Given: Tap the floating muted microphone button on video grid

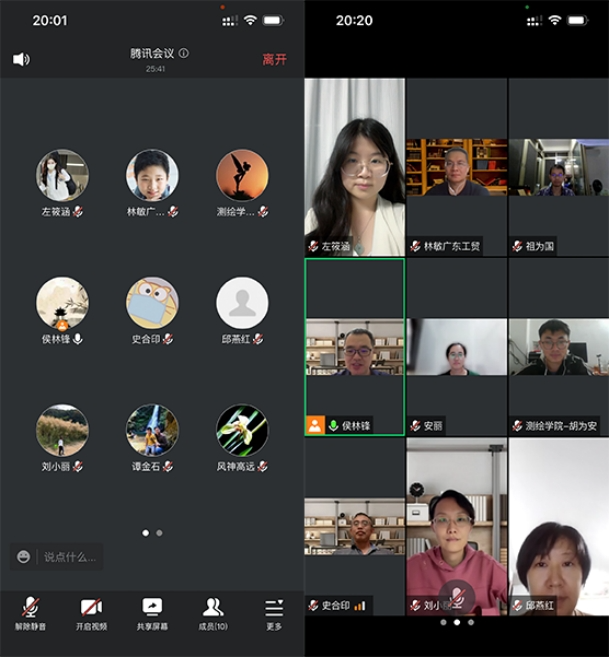Looking at the screenshot, I should tap(456, 597).
